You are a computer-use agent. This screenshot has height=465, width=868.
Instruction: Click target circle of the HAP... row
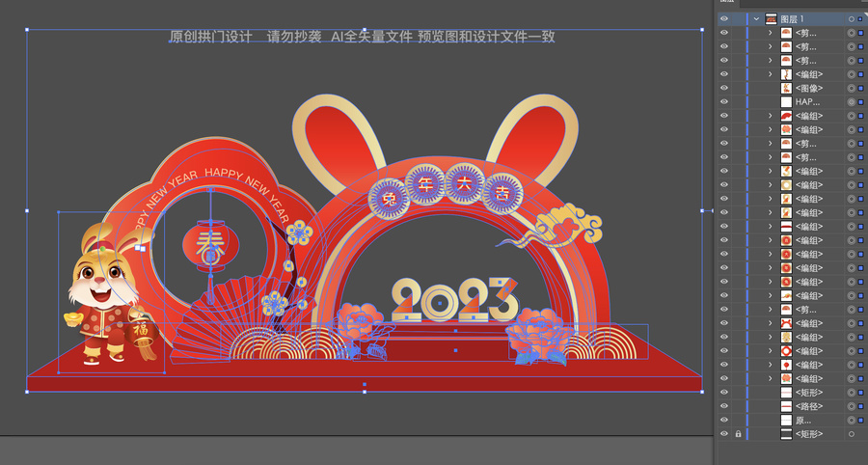[x=852, y=102]
